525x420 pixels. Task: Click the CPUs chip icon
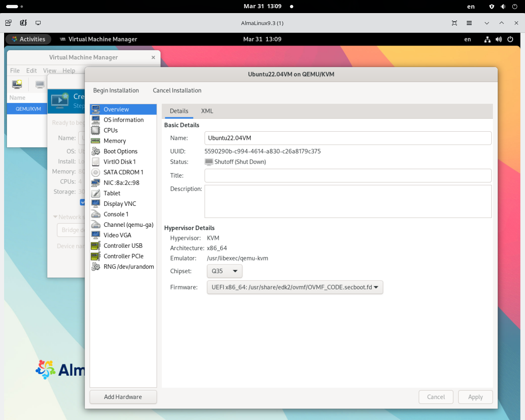(x=96, y=130)
